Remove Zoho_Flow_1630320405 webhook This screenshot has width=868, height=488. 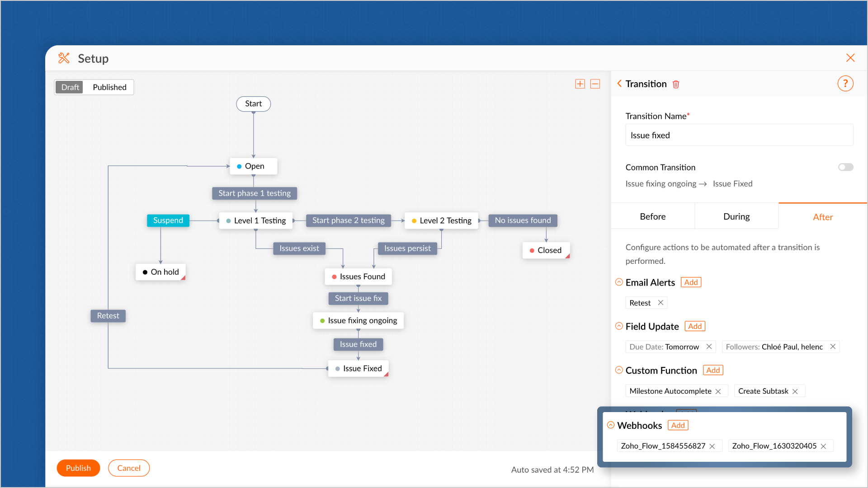point(823,446)
